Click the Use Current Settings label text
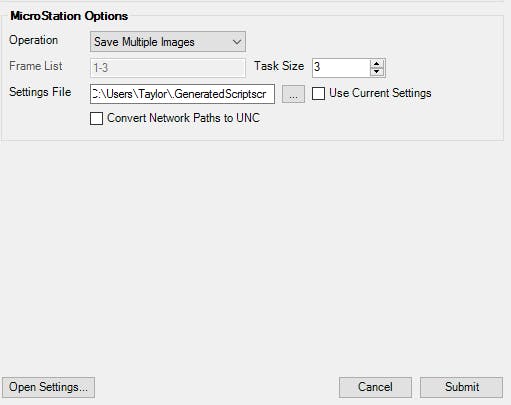Screen dimensions: 511x405 [380, 93]
